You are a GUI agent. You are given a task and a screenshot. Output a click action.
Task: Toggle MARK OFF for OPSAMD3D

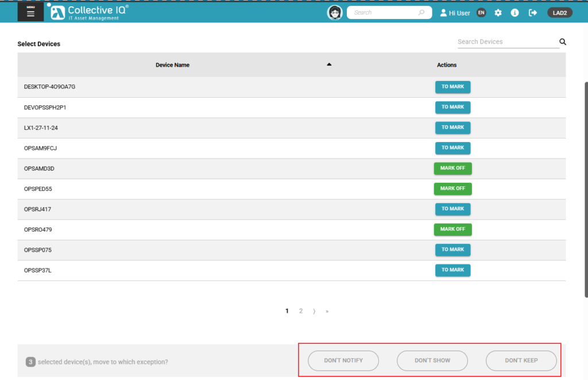coord(452,168)
